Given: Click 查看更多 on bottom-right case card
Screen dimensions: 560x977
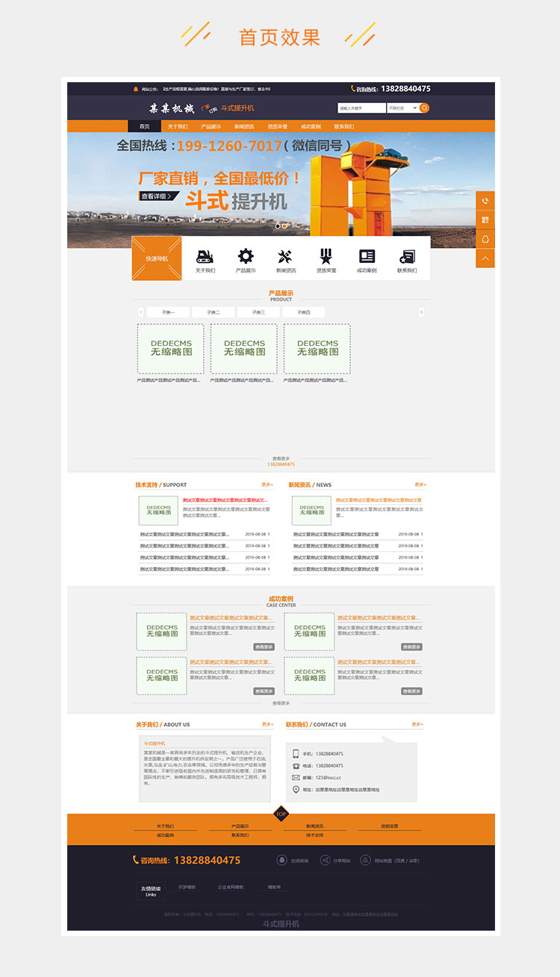Looking at the screenshot, I should click(x=412, y=692).
